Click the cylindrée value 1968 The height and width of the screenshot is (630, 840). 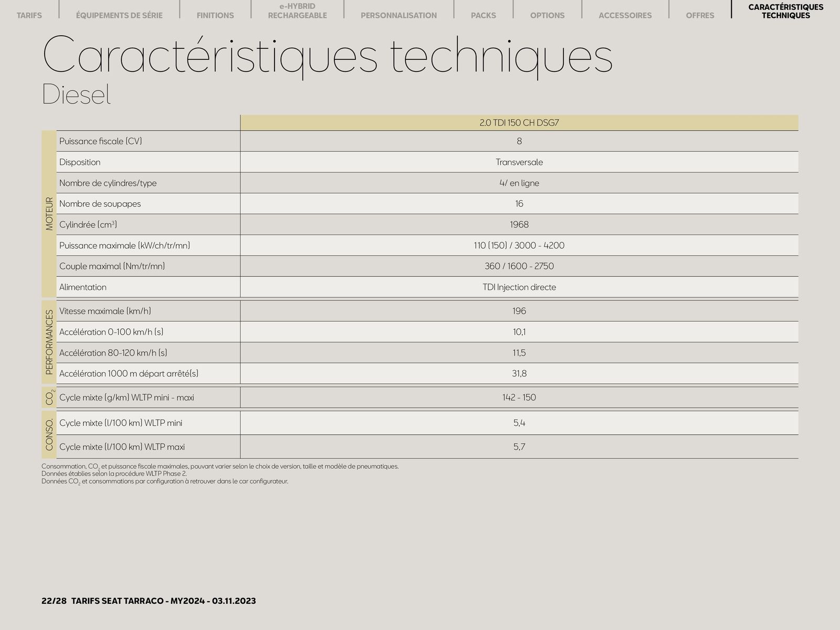(x=519, y=225)
